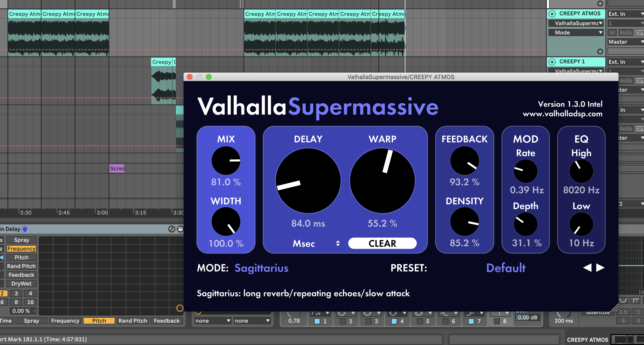Click the highlighted Frequency button in side list
Viewport: 644px width, 345px height.
point(21,249)
